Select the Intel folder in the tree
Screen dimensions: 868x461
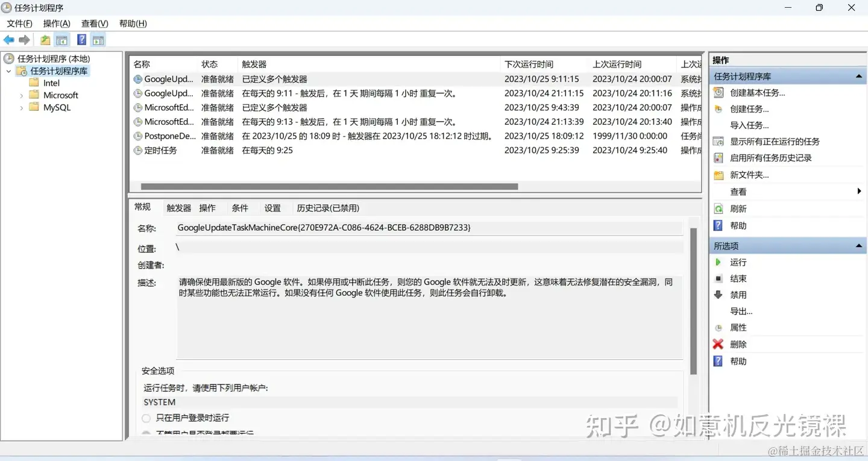(x=51, y=83)
